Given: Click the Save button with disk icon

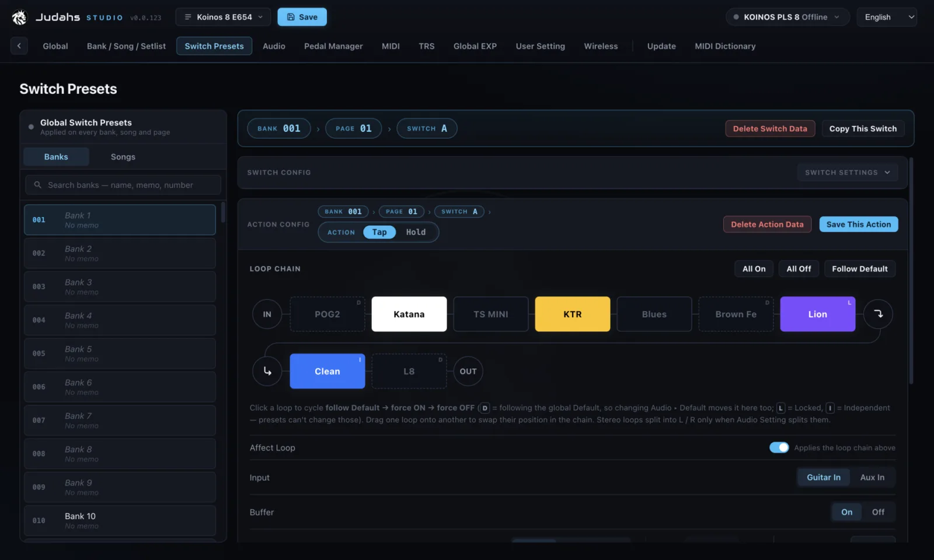Looking at the screenshot, I should coord(302,17).
